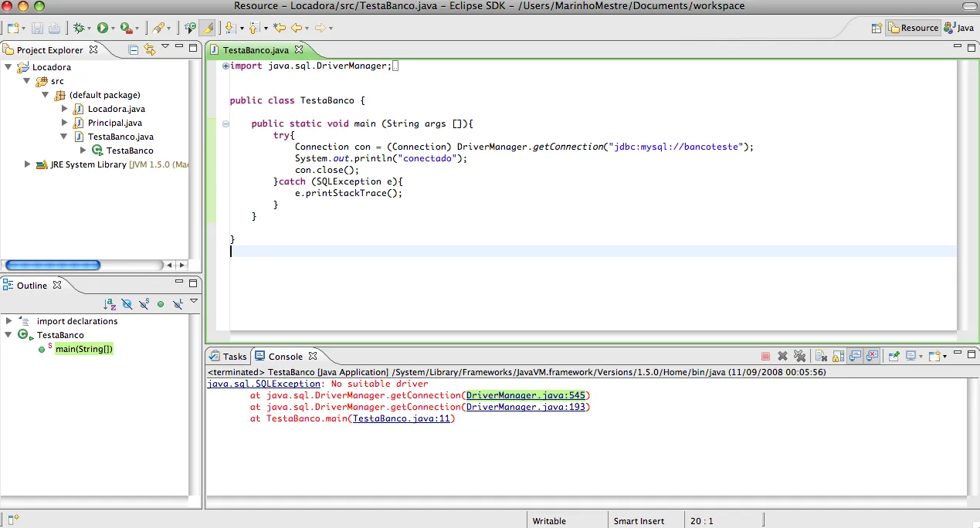Viewport: 980px width, 528px height.
Task: Click Link with Editor in Project Explorer
Action: pos(149,49)
